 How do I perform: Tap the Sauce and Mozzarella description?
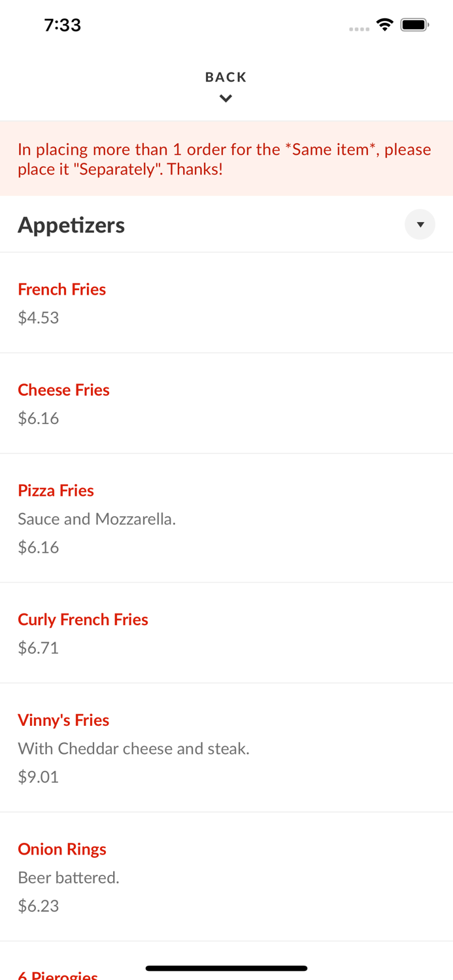[97, 519]
